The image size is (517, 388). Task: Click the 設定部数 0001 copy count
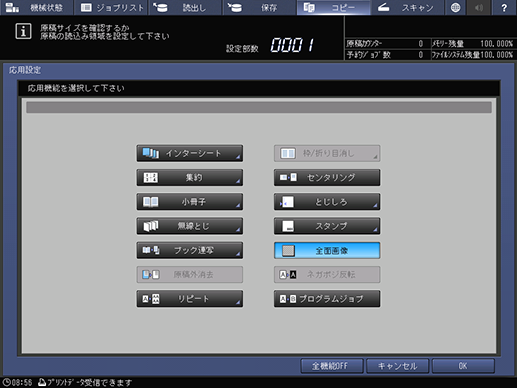pyautogui.click(x=292, y=45)
